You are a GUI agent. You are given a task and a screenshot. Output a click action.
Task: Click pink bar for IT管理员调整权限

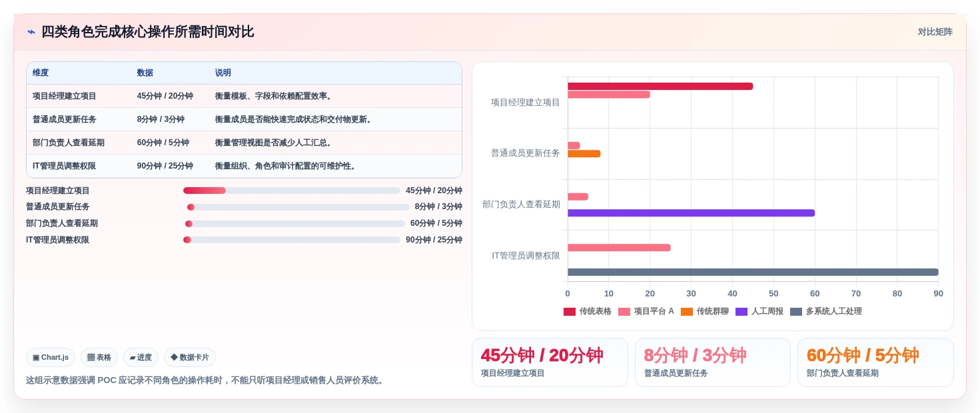[619, 248]
